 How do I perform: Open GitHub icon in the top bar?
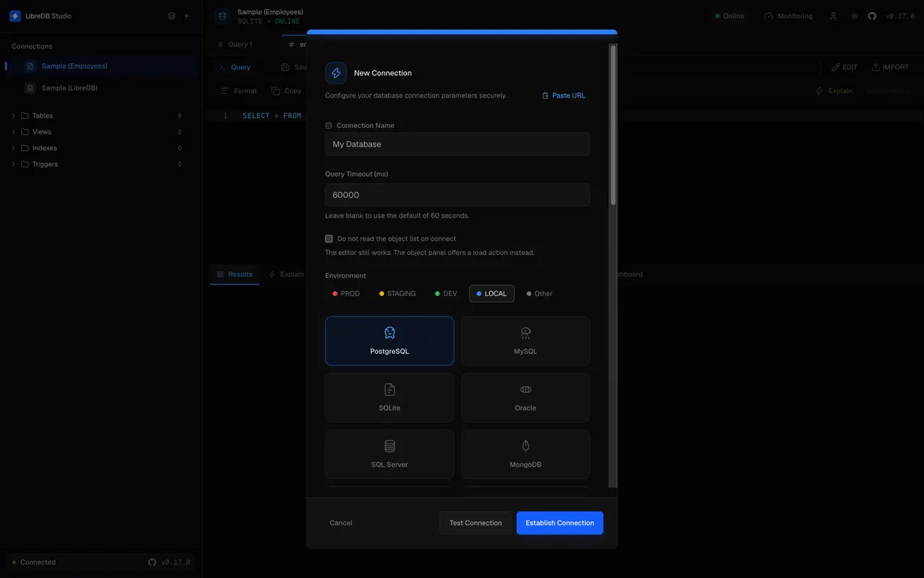[x=872, y=16]
